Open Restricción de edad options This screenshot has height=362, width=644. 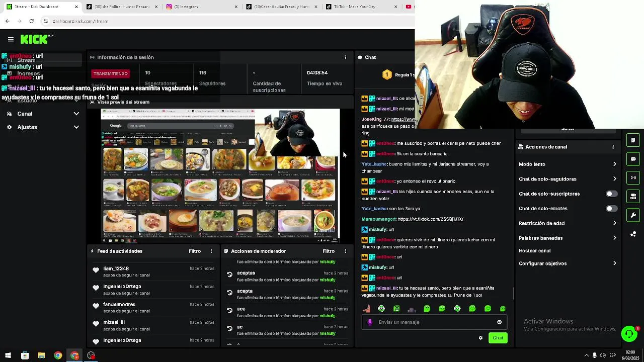[x=568, y=223]
